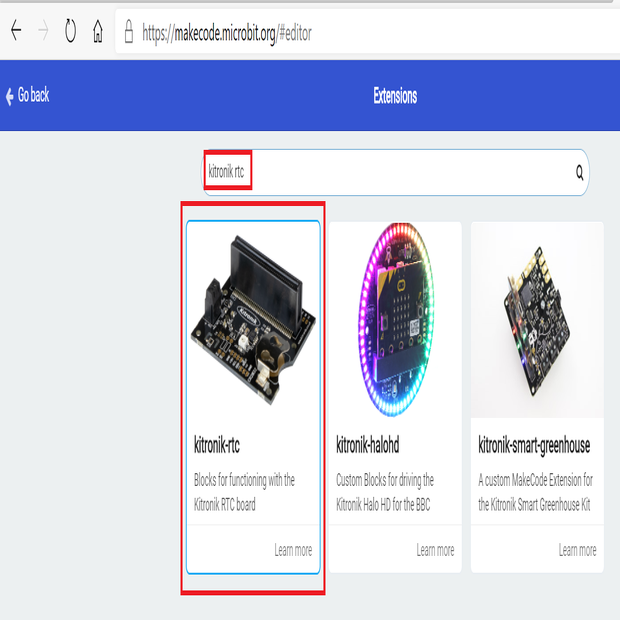Click the magnifying glass search icon
This screenshot has width=620, height=620.
click(x=579, y=173)
